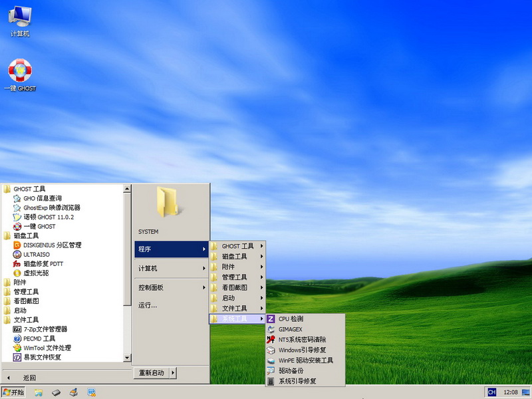The width and height of the screenshot is (532, 399).
Task: Start 诺顿 GHOST 11.0.2
Action: pos(43,217)
